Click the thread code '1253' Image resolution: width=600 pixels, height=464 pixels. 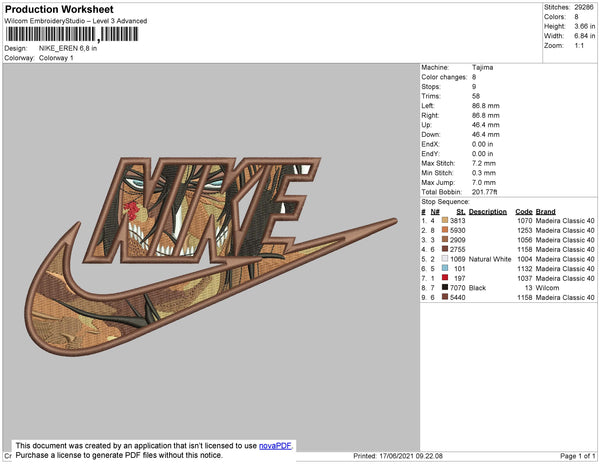coord(525,230)
